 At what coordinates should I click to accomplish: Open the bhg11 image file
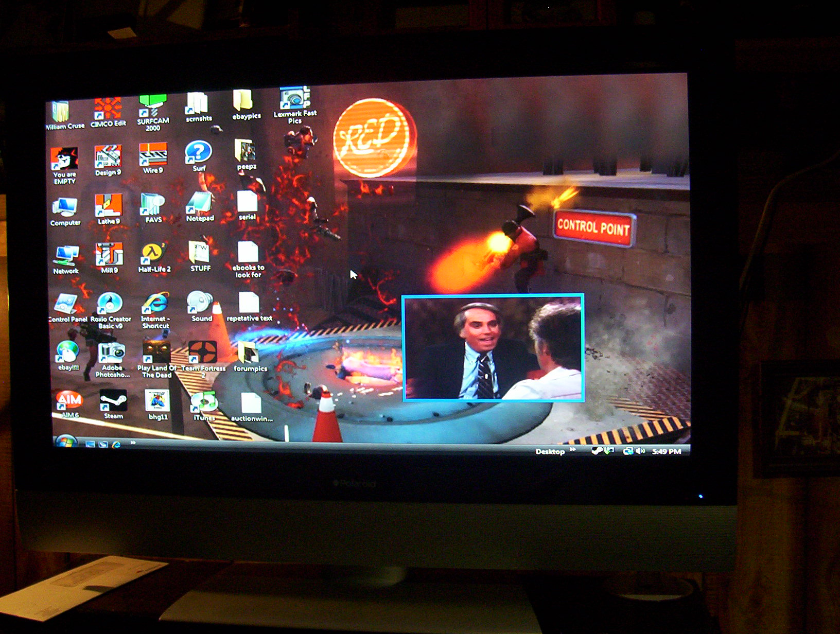pos(157,405)
